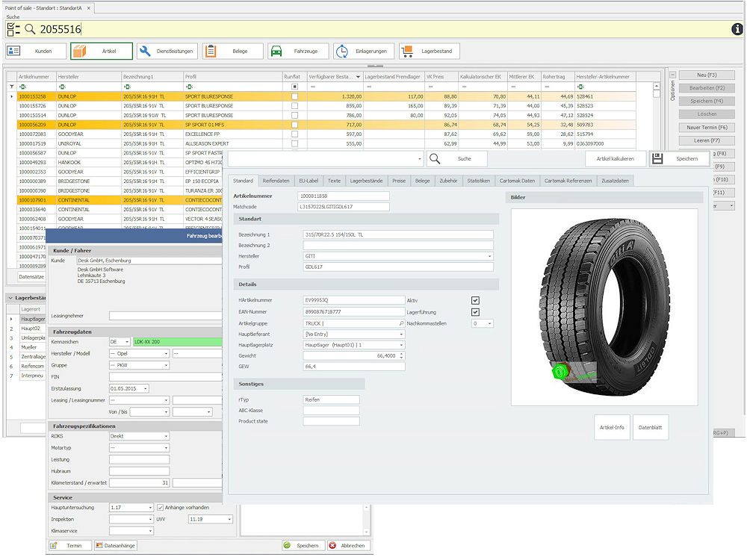Toggle Runflat checkbox for UNIROYAL row
Viewport: 747px width, 560px height.
pyautogui.click(x=294, y=143)
